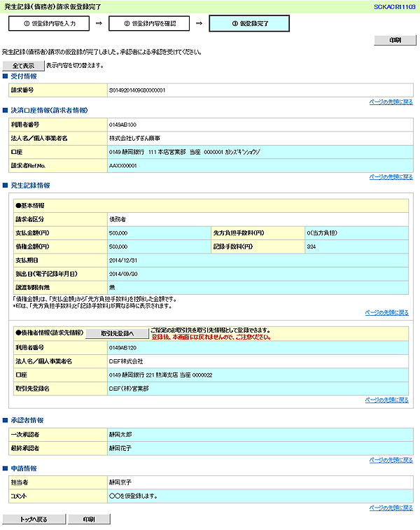
Task: Click 500,000 in the 債権金額(円) row
Action: (118, 246)
